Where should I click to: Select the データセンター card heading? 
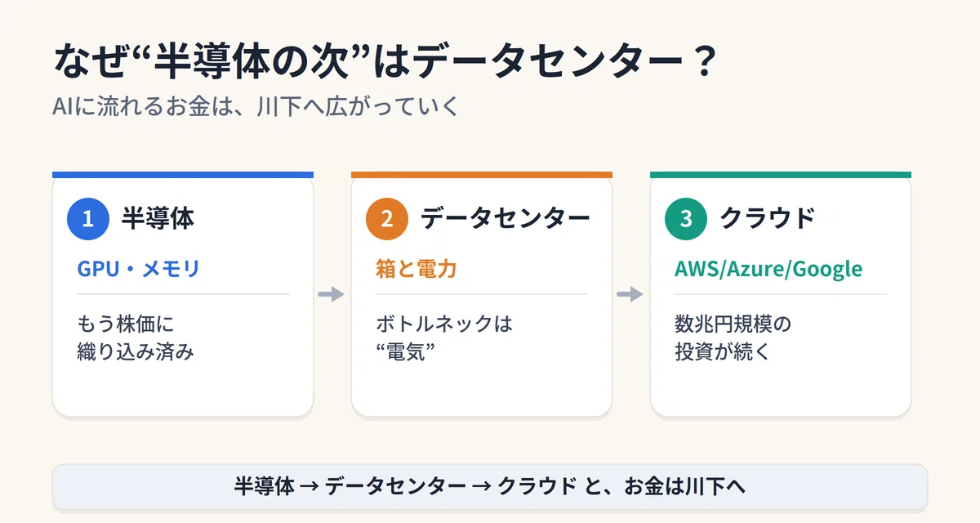click(x=505, y=218)
